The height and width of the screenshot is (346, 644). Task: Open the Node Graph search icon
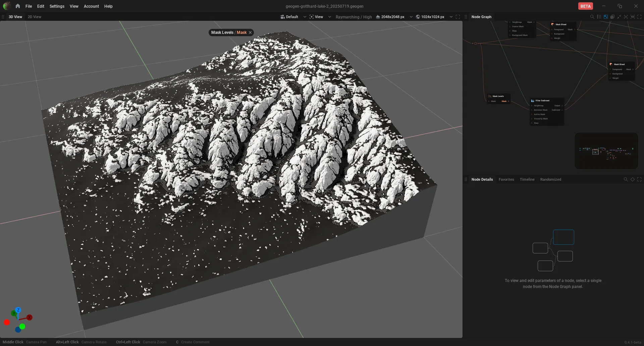pos(592,17)
